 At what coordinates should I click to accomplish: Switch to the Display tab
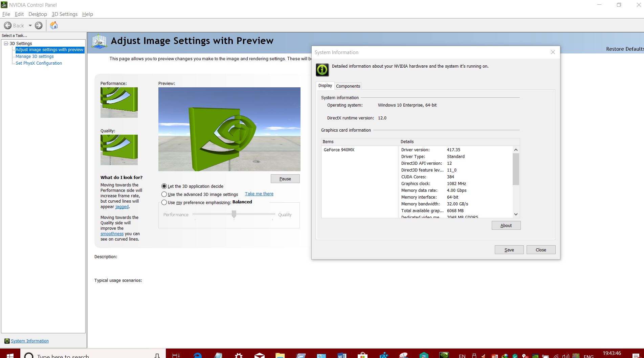325,86
